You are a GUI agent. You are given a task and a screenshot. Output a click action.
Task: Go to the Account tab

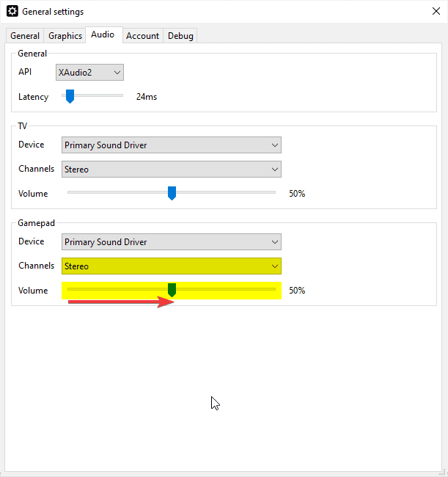coord(142,36)
